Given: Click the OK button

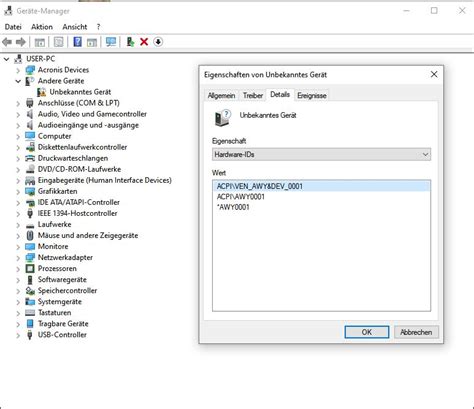Looking at the screenshot, I should (x=367, y=332).
